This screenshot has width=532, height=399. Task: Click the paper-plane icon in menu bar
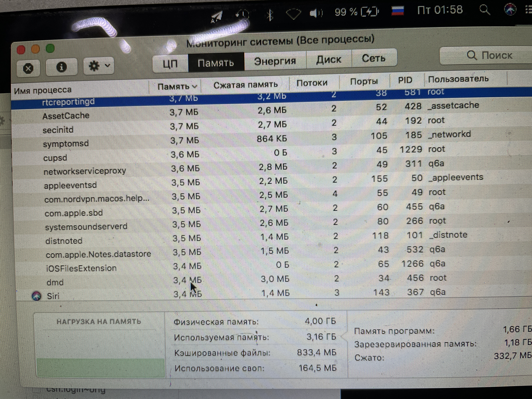click(217, 17)
